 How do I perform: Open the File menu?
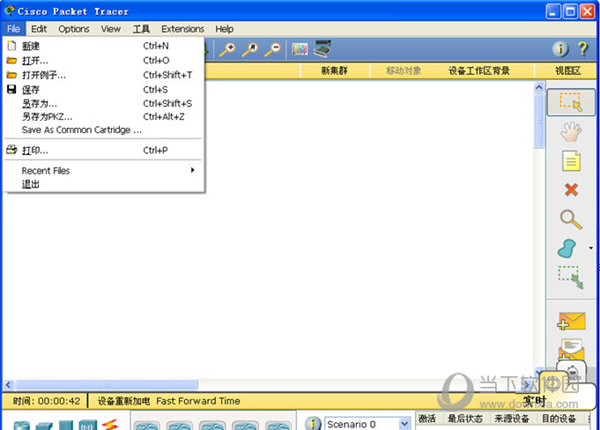point(13,29)
